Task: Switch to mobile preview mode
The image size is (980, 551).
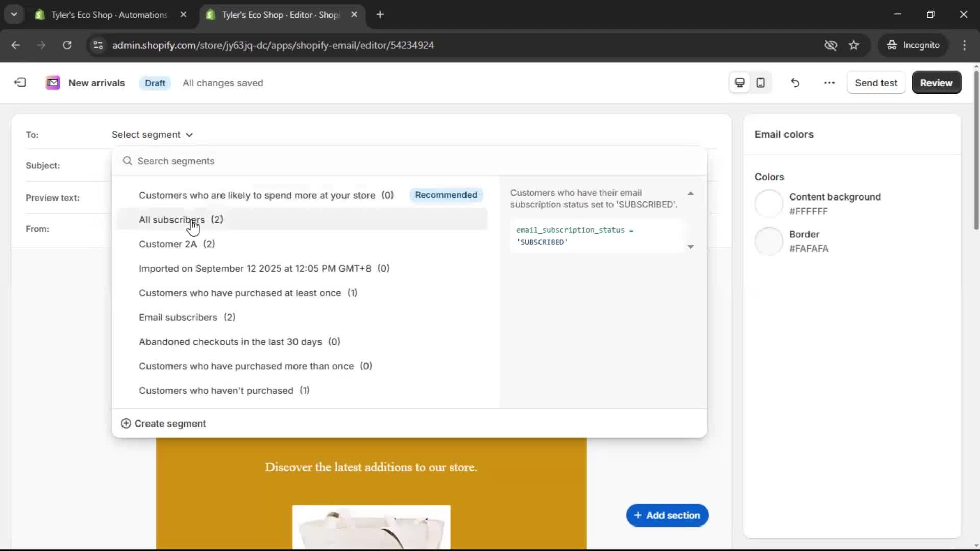Action: pos(761,82)
